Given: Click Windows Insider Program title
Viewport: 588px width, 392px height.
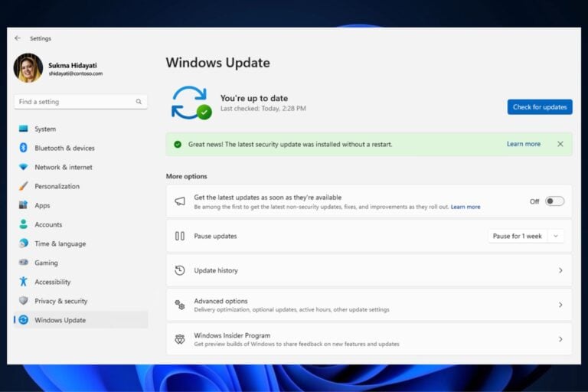Looking at the screenshot, I should 232,335.
